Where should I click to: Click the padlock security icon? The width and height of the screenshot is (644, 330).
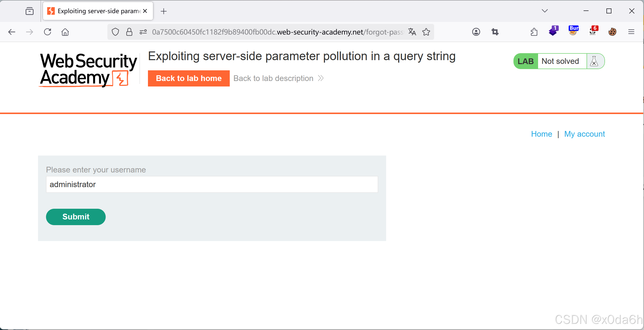129,32
